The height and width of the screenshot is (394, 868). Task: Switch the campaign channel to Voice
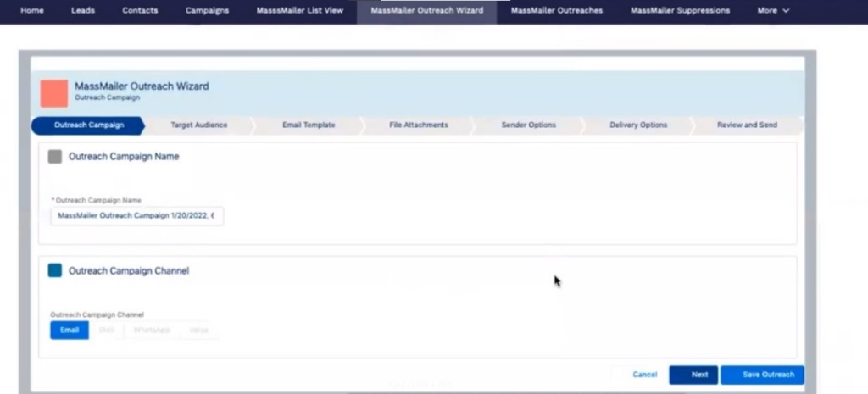(198, 330)
